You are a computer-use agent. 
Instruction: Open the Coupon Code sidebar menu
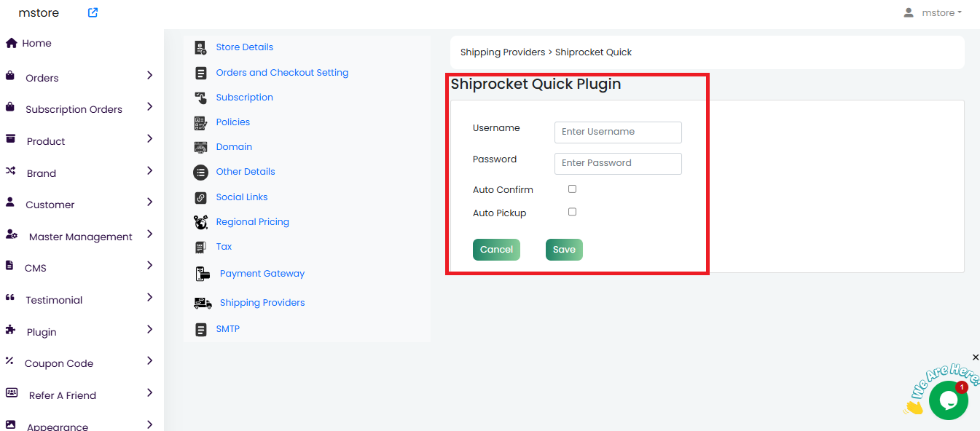[x=59, y=363]
